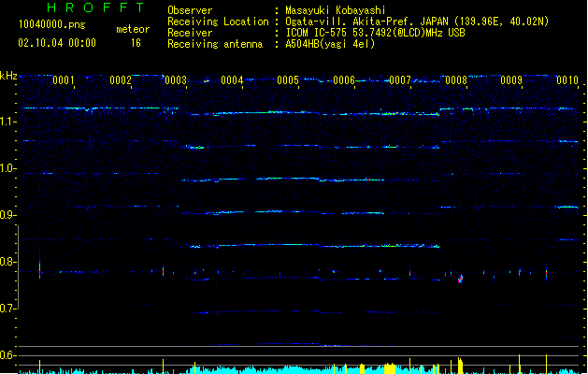The width and height of the screenshot is (588, 374).
Task: Select the filename 10040000.png
Action: click(x=51, y=25)
